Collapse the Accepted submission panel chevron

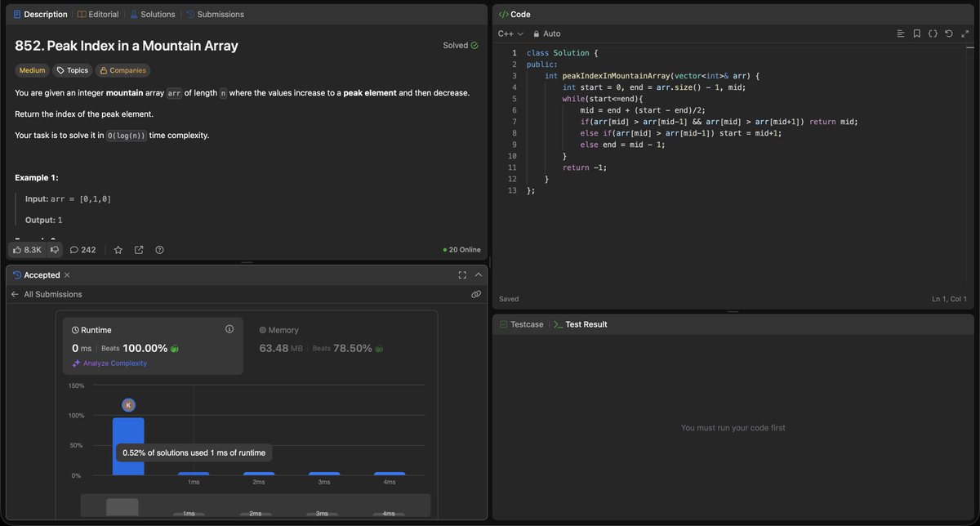point(478,274)
